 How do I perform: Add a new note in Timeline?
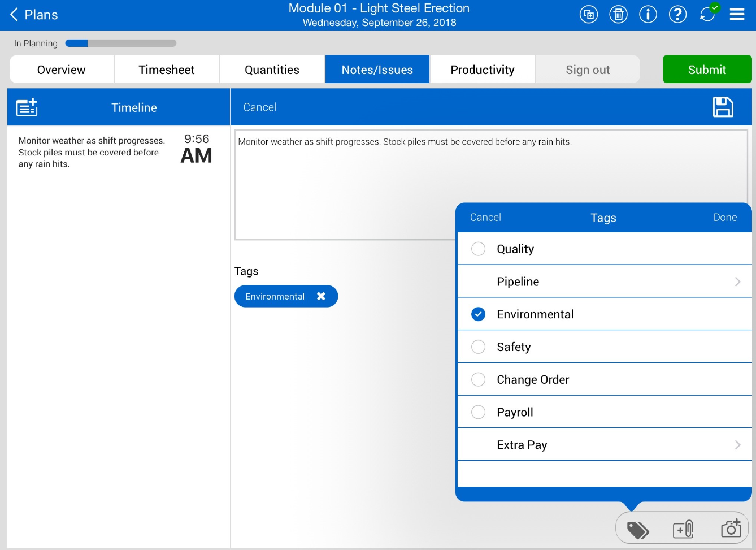click(27, 107)
